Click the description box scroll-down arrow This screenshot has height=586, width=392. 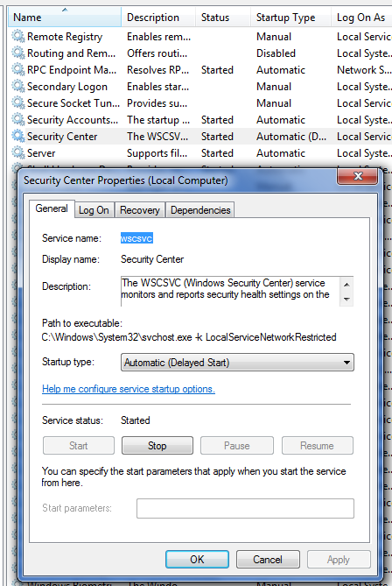(x=346, y=300)
